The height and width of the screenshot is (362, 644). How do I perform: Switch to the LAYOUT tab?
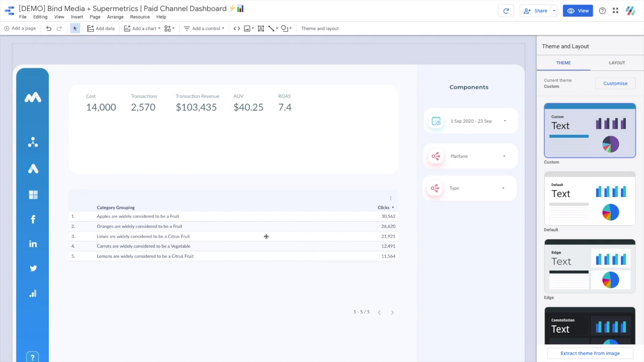coord(617,63)
